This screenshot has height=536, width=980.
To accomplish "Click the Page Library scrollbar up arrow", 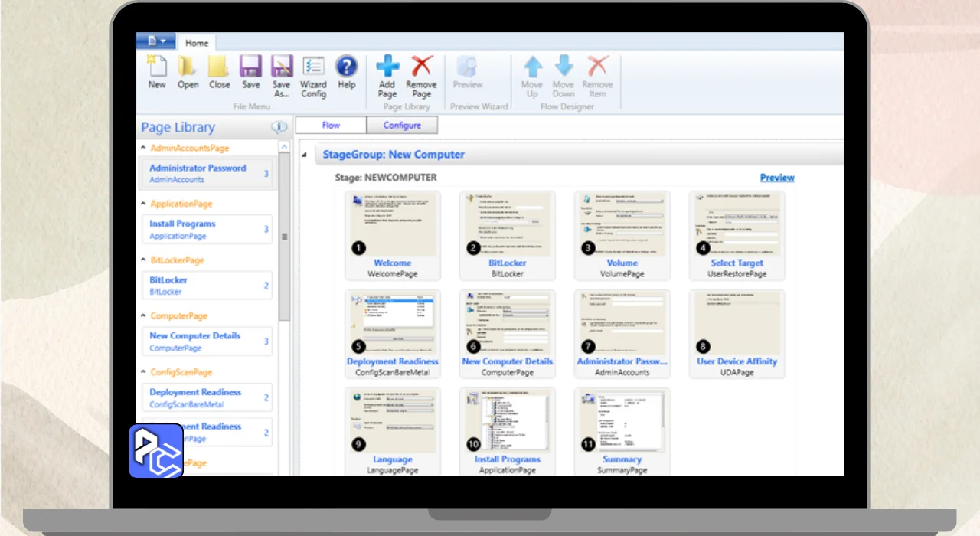I will (285, 147).
